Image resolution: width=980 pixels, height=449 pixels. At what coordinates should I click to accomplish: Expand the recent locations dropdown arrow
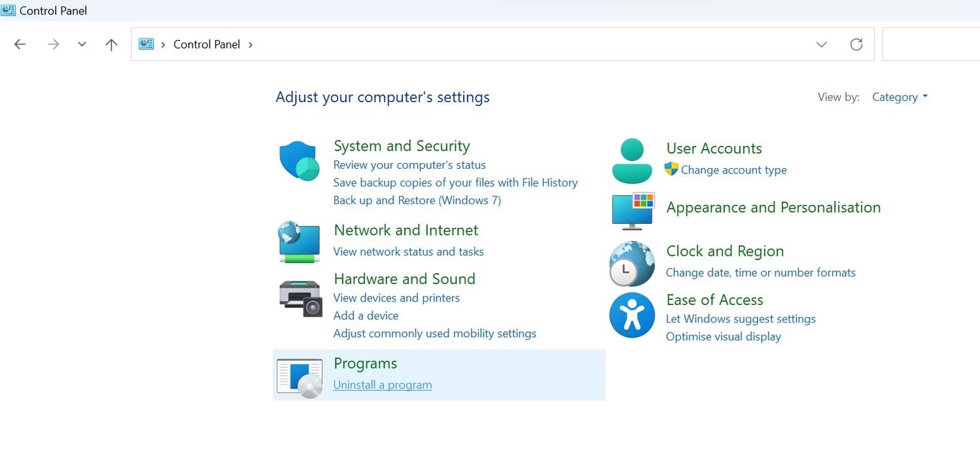(82, 45)
